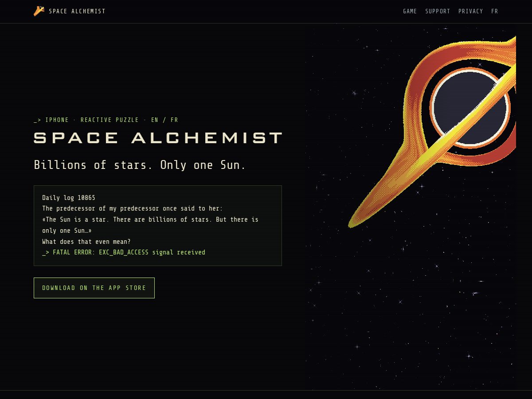Click "The predecessor of my predecessor" line

133,208
